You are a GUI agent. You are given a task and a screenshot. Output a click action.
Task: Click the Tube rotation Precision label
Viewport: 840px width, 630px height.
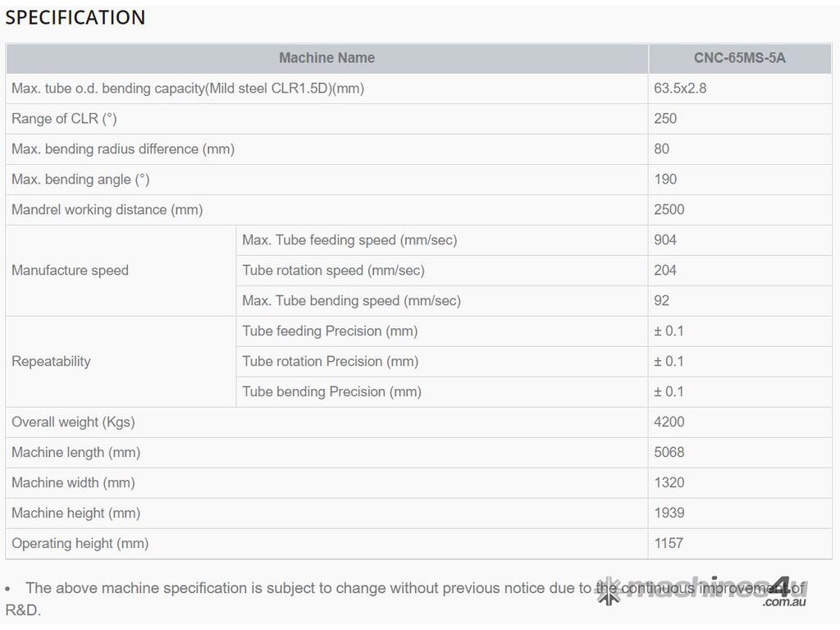click(330, 361)
